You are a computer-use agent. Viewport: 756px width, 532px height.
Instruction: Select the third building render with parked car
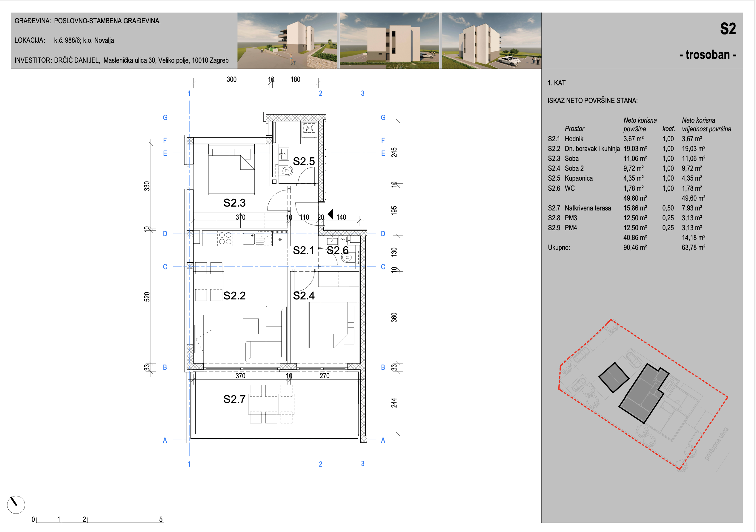pos(491,41)
